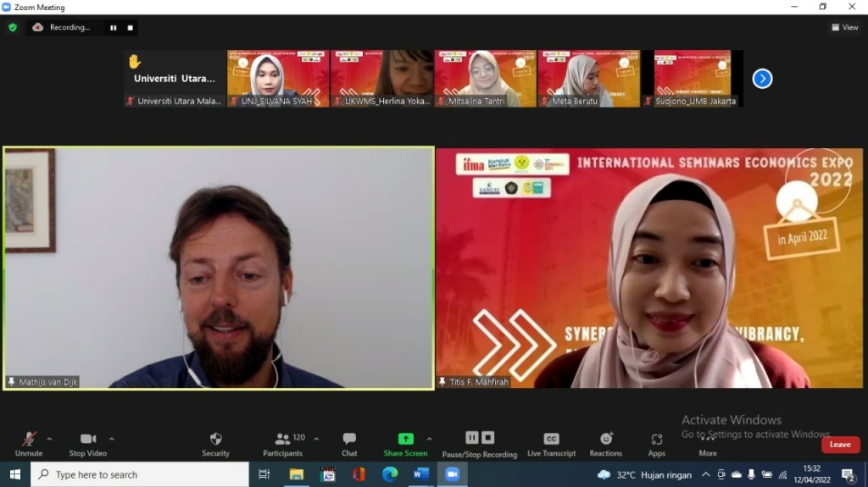Open Microsoft Edge from the taskbar

[390, 474]
